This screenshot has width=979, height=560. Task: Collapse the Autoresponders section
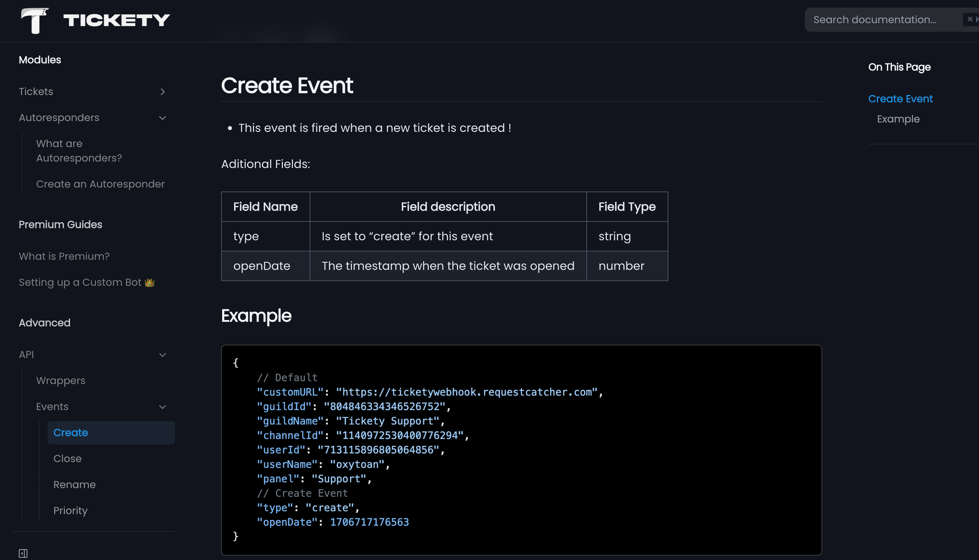(x=162, y=117)
